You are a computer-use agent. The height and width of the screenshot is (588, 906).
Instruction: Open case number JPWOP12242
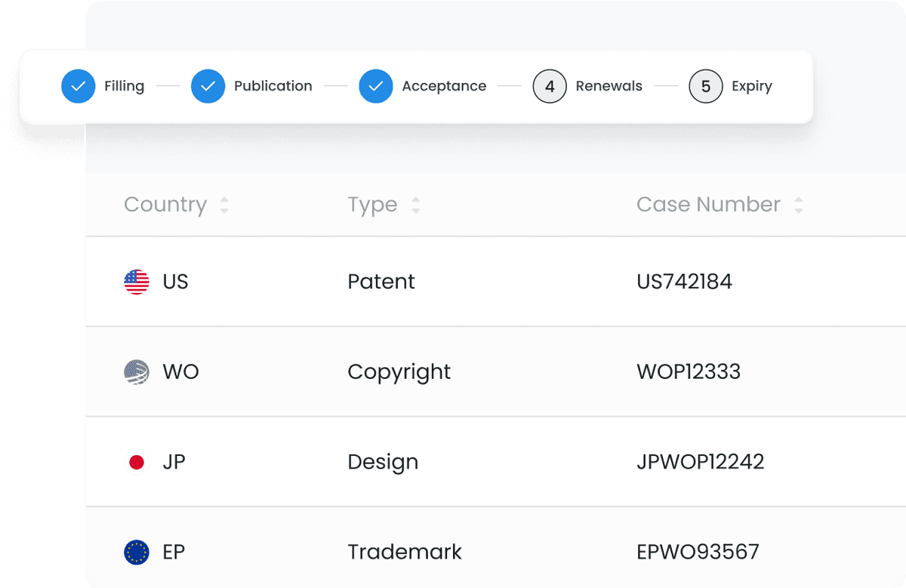(x=701, y=462)
